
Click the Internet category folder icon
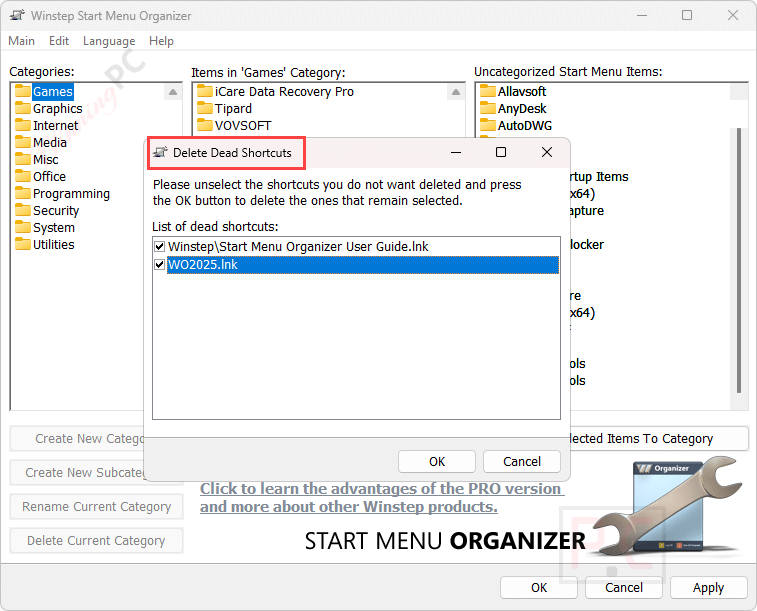click(x=23, y=125)
